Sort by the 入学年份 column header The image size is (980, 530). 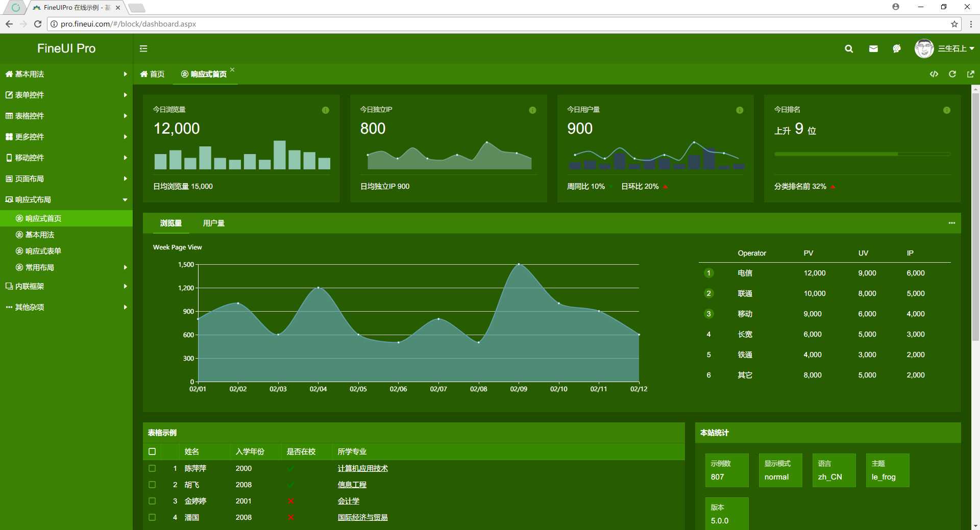coord(256,451)
